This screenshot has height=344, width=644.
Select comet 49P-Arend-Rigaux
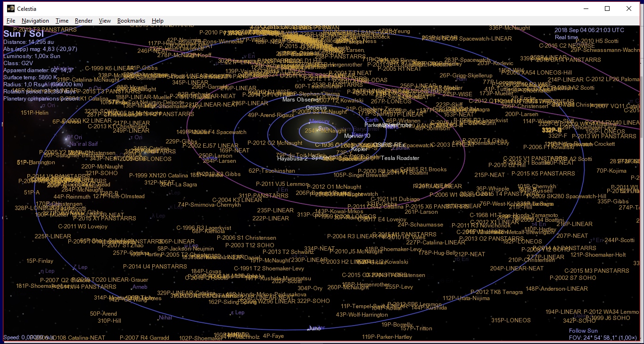(x=271, y=115)
